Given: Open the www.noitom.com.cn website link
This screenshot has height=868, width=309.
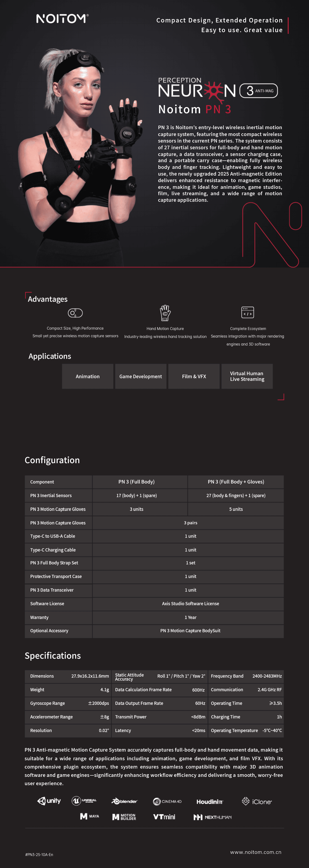Looking at the screenshot, I should tap(256, 852).
